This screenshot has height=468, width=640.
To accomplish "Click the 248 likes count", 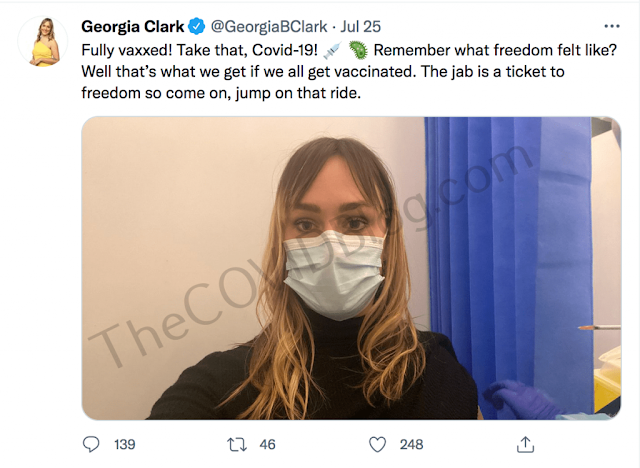I will (411, 444).
